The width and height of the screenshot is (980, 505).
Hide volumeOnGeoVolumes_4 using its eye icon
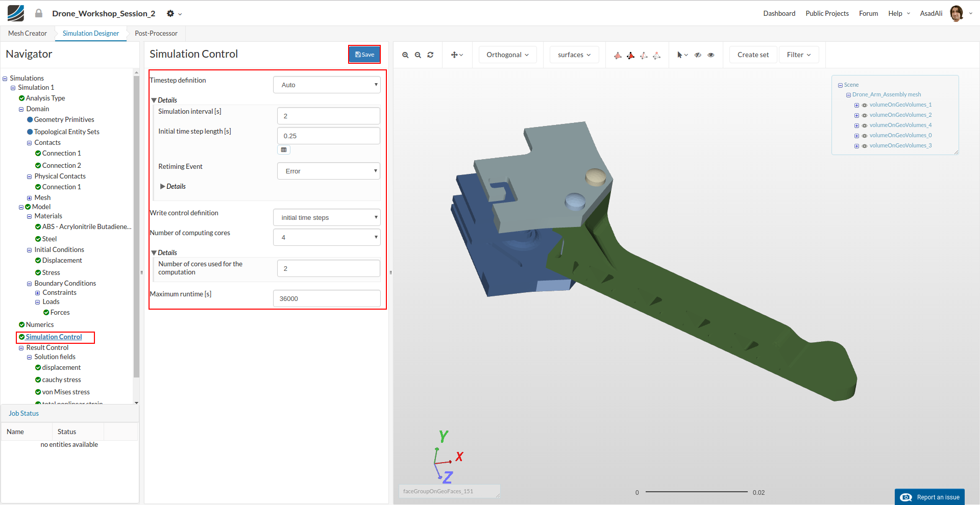[x=865, y=125]
